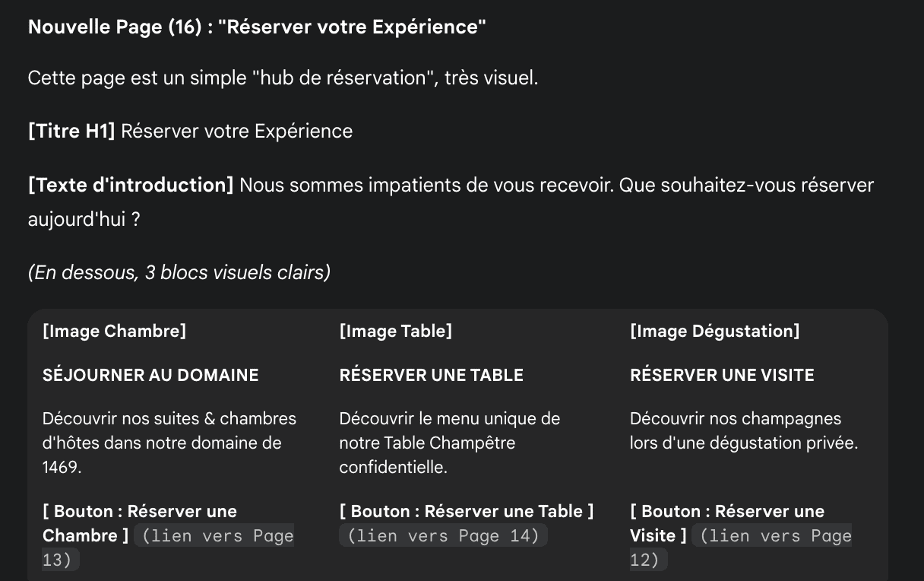
Task: Click the "RÉSERVER UNE TABLE" block title
Action: click(x=432, y=375)
